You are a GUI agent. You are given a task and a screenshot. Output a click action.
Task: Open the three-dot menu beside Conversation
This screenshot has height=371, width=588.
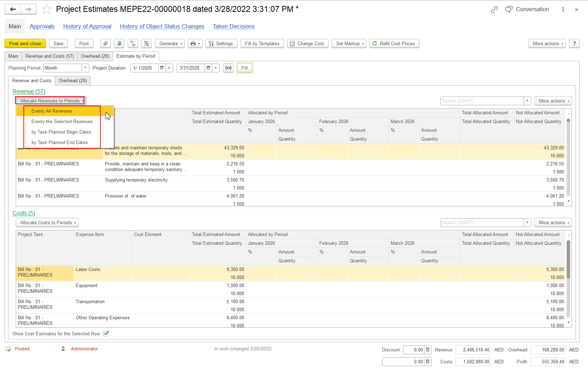pos(563,9)
